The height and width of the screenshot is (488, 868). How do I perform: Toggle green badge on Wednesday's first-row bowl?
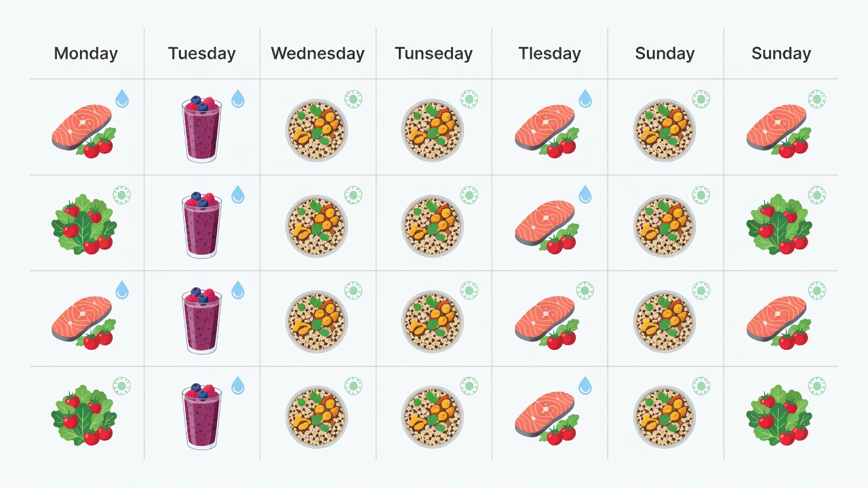coord(353,100)
